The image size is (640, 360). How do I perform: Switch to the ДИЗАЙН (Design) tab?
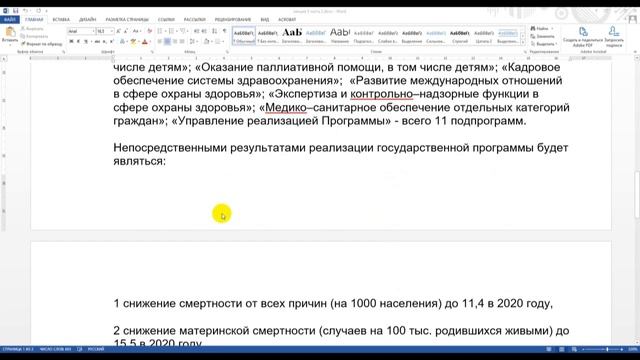coord(87,20)
